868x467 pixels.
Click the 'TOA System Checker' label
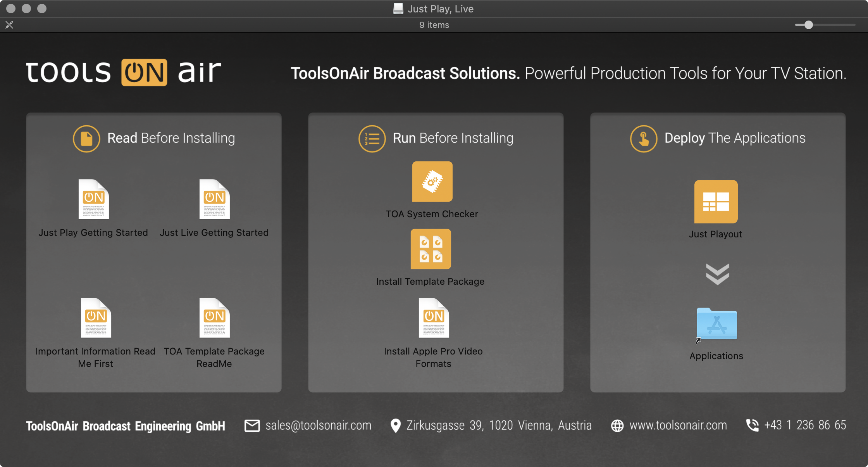(x=432, y=214)
